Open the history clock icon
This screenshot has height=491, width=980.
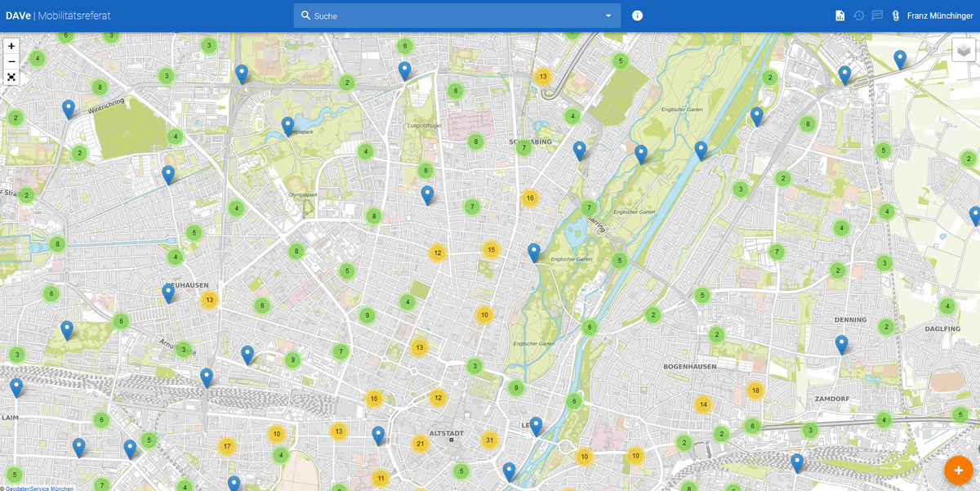point(858,16)
